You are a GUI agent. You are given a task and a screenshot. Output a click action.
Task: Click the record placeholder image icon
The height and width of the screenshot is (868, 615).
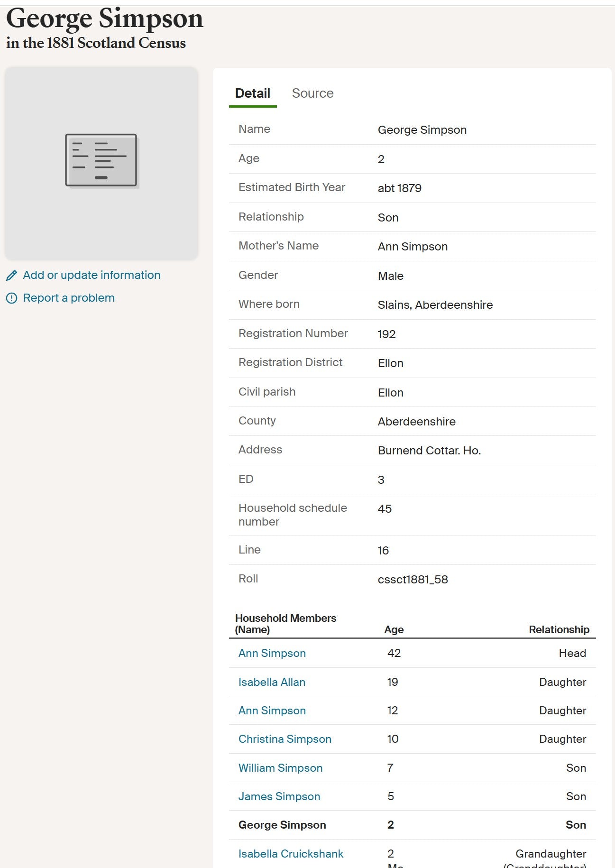click(x=101, y=160)
